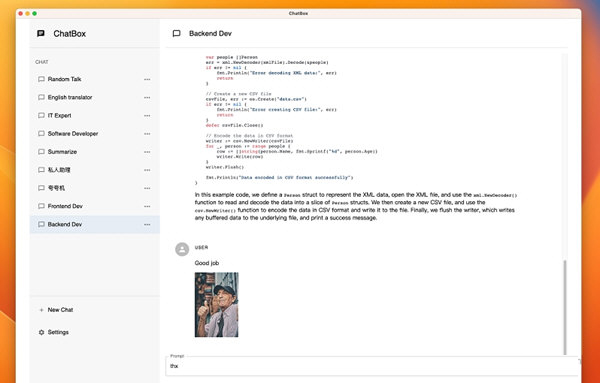Click the USER label above the message
600x383 pixels.
pyautogui.click(x=201, y=248)
